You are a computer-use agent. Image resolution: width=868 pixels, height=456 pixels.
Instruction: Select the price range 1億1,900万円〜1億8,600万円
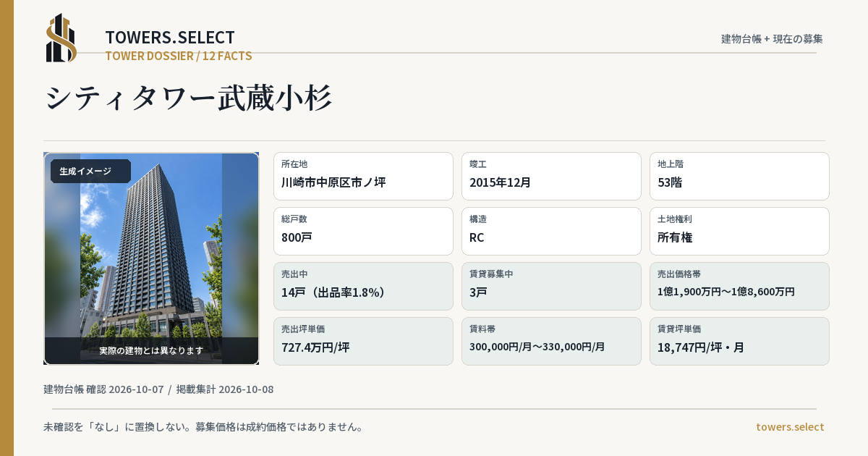pyautogui.click(x=726, y=292)
